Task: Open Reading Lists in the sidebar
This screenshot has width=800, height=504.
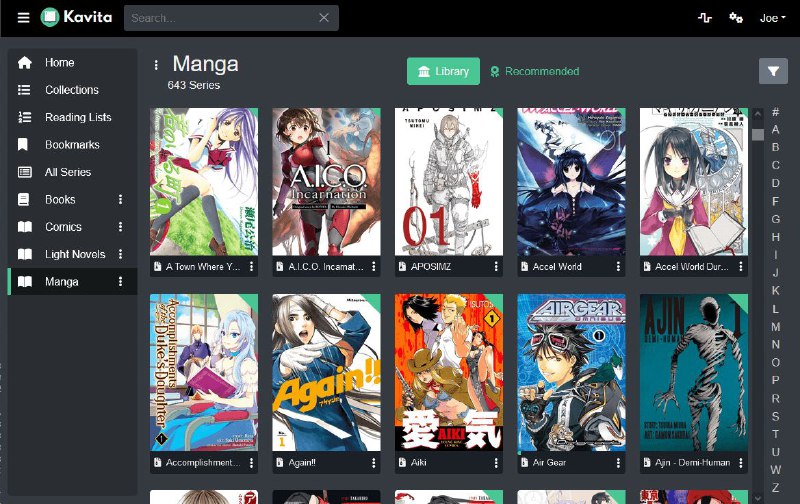Action: 78,117
